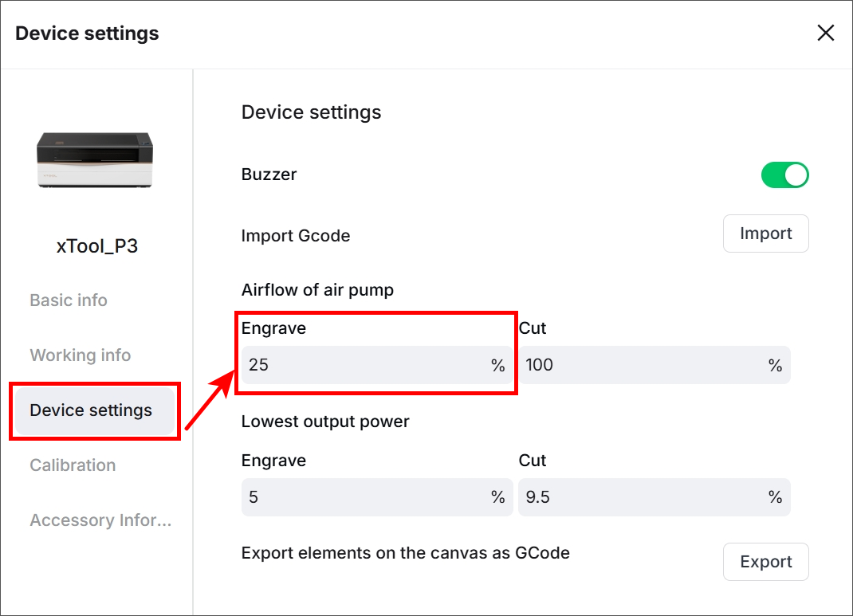Close the Device settings dialog
Image resolution: width=853 pixels, height=616 pixels.
click(x=825, y=33)
